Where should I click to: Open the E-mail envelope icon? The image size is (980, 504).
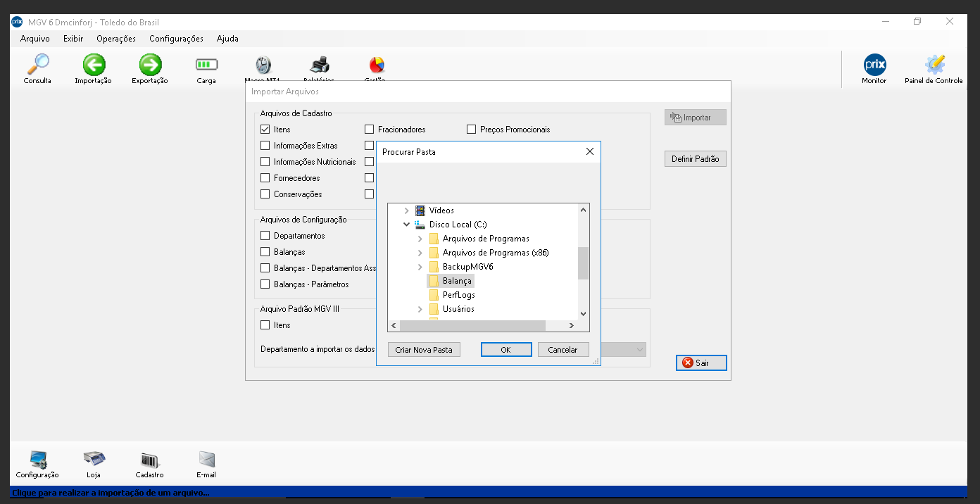click(206, 460)
